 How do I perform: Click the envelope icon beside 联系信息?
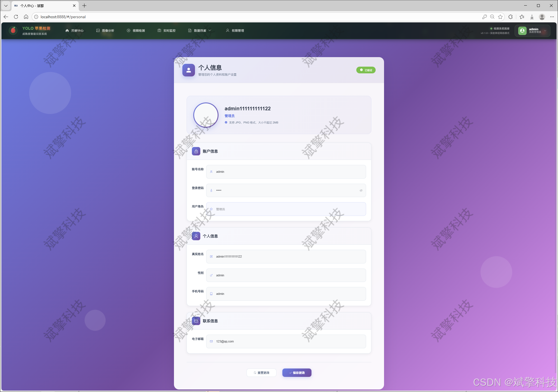196,321
